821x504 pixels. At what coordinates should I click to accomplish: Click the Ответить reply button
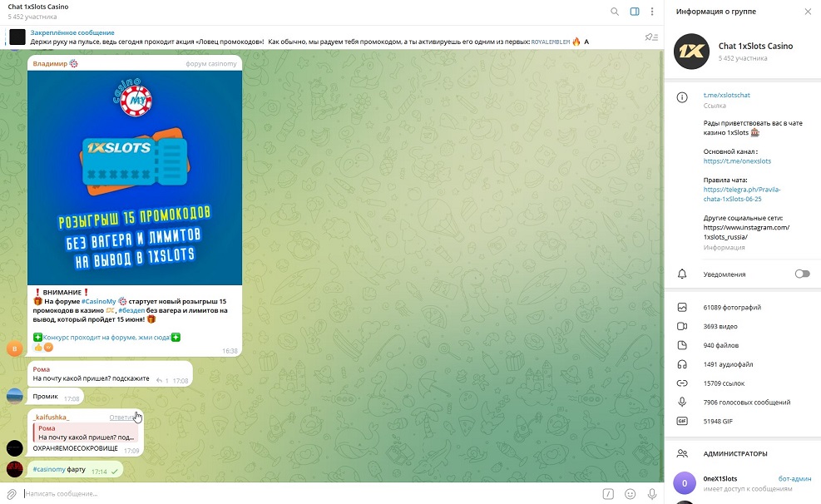tap(124, 418)
